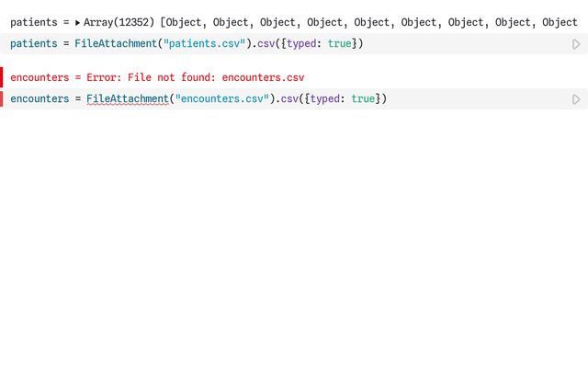Click the true value in patients cell options
Screen dimensions: 588x368
coord(339,44)
